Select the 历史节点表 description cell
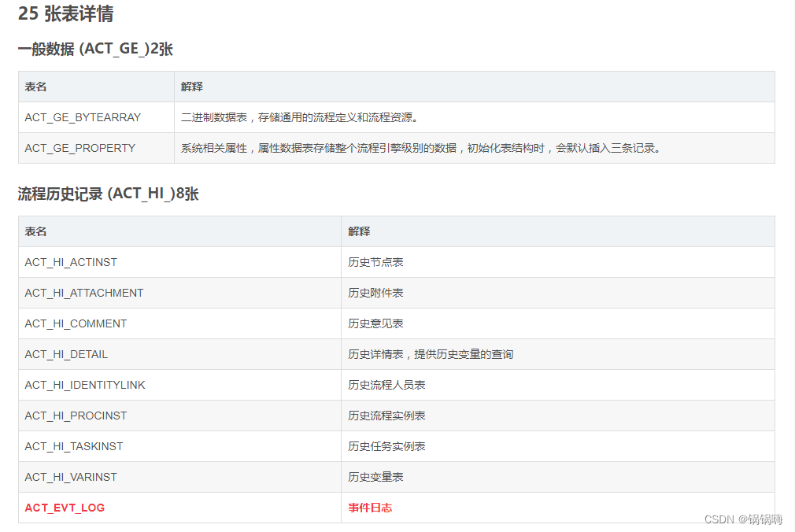Screen dimensions: 795x532 coord(374,262)
